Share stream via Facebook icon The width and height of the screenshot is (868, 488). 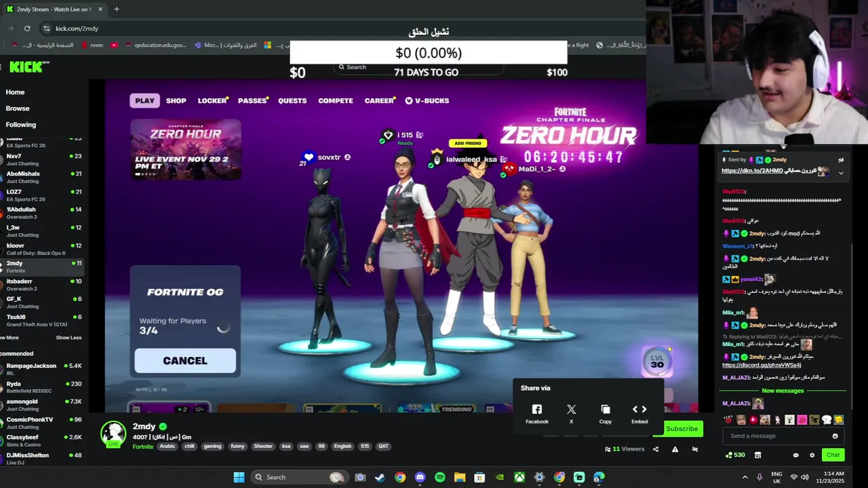536,409
